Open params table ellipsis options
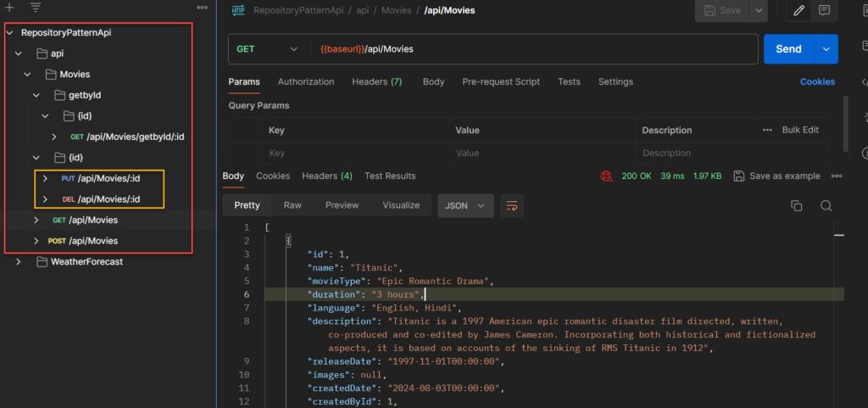This screenshot has width=868, height=408. [x=767, y=130]
